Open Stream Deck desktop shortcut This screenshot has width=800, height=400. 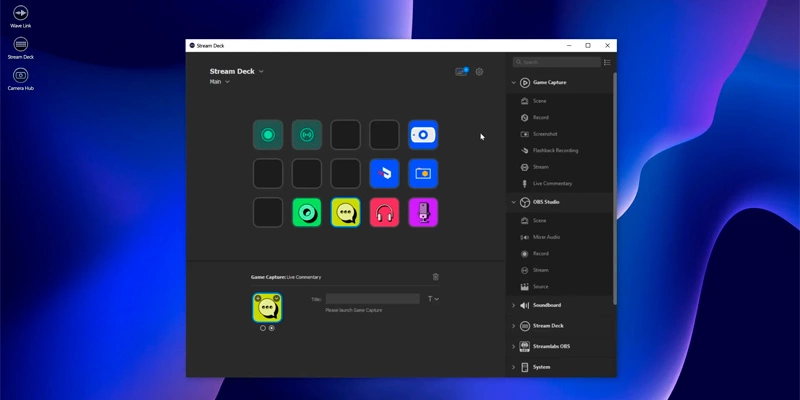[x=20, y=48]
